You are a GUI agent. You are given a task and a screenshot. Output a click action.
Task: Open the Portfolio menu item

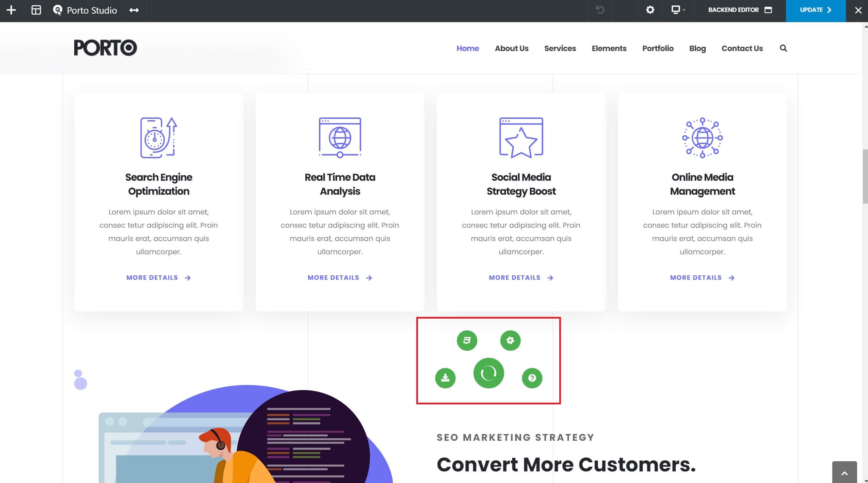tap(658, 48)
